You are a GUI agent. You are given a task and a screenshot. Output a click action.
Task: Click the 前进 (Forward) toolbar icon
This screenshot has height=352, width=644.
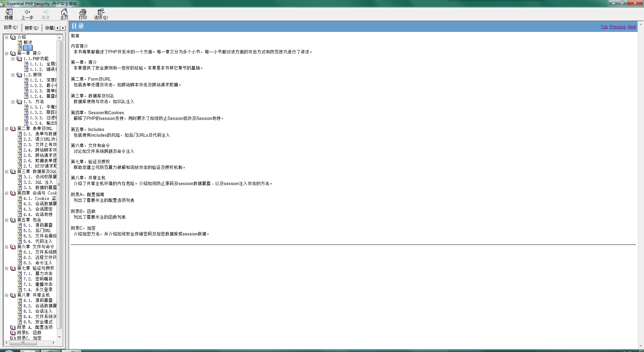point(46,14)
